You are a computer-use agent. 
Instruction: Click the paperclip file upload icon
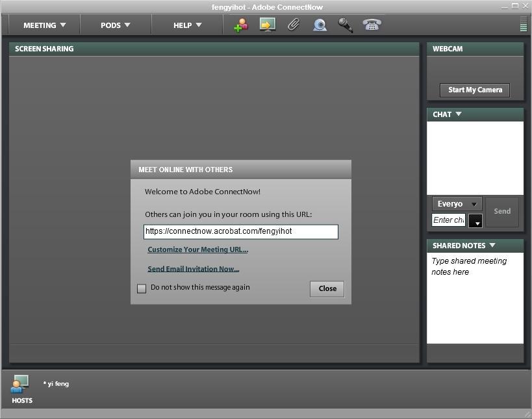294,25
